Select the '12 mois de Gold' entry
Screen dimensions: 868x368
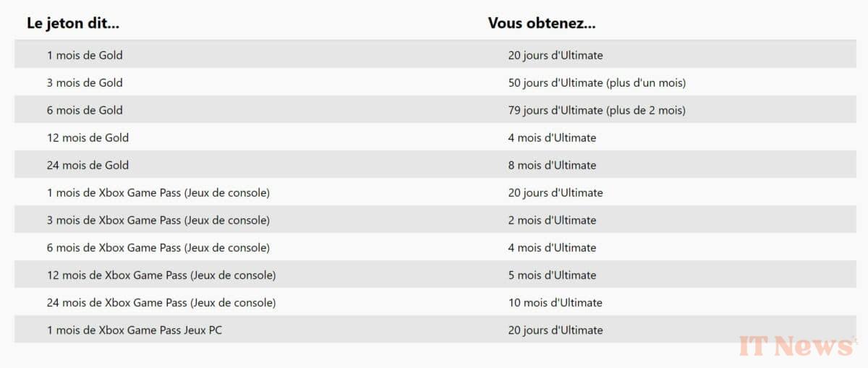pos(88,137)
